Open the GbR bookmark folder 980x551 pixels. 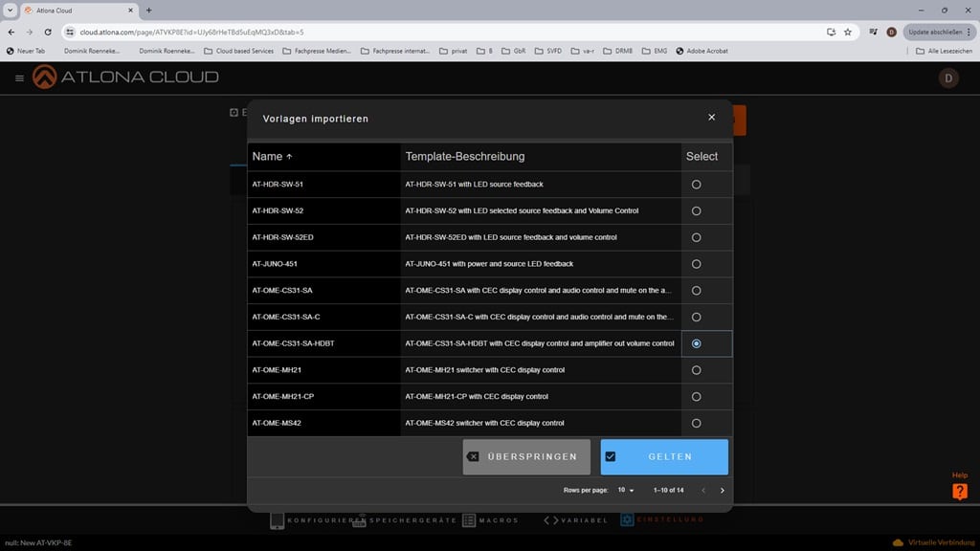coord(513,52)
